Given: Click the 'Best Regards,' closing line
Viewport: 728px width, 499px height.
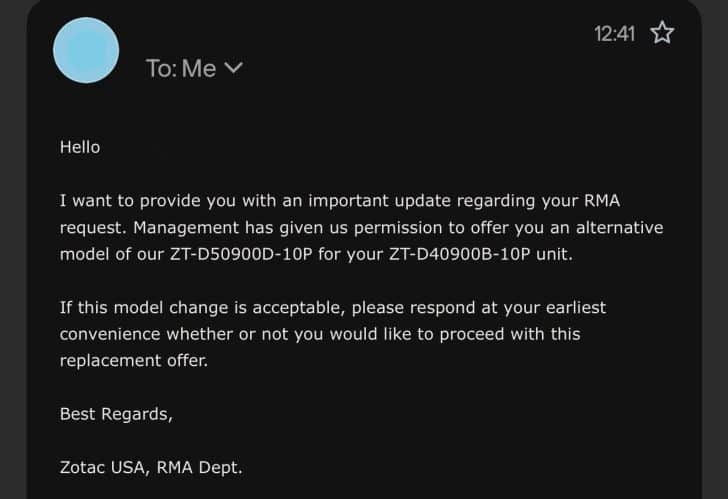Looking at the screenshot, I should 116,414.
